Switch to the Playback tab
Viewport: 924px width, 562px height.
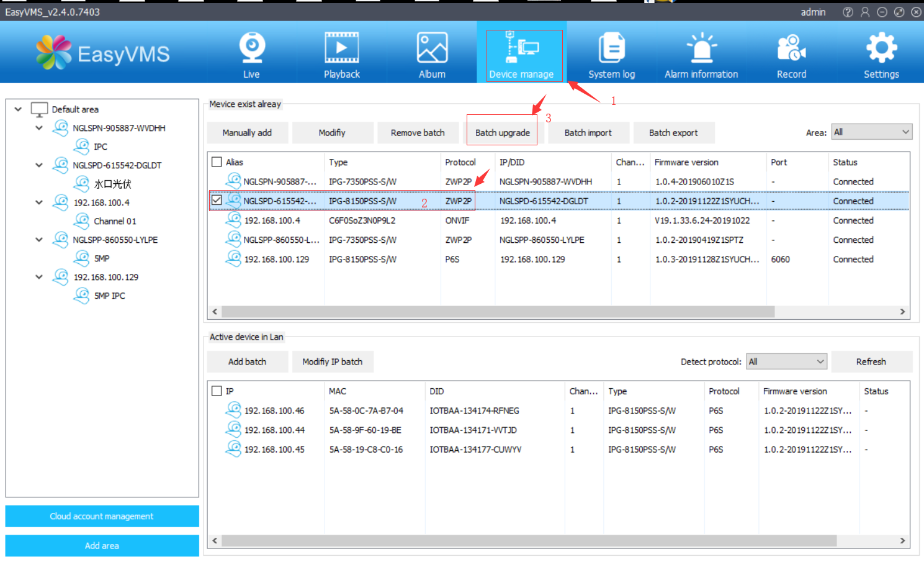pyautogui.click(x=341, y=55)
